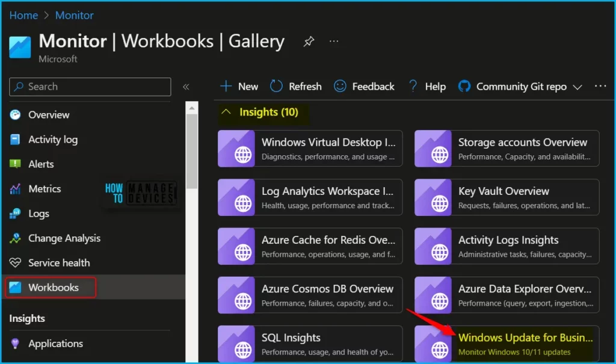Collapse the Insights (10) section chevron

pyautogui.click(x=226, y=112)
